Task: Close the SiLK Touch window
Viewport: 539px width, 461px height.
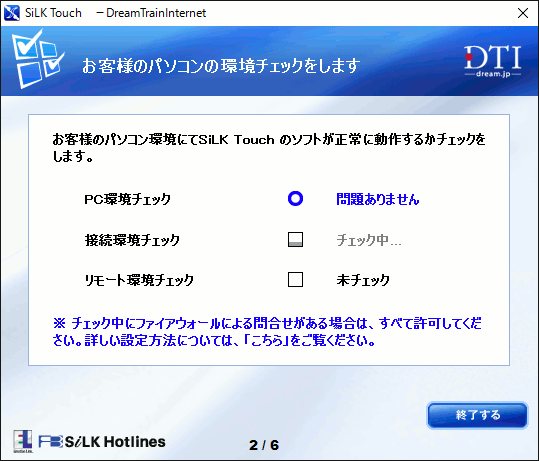Action: [x=523, y=13]
